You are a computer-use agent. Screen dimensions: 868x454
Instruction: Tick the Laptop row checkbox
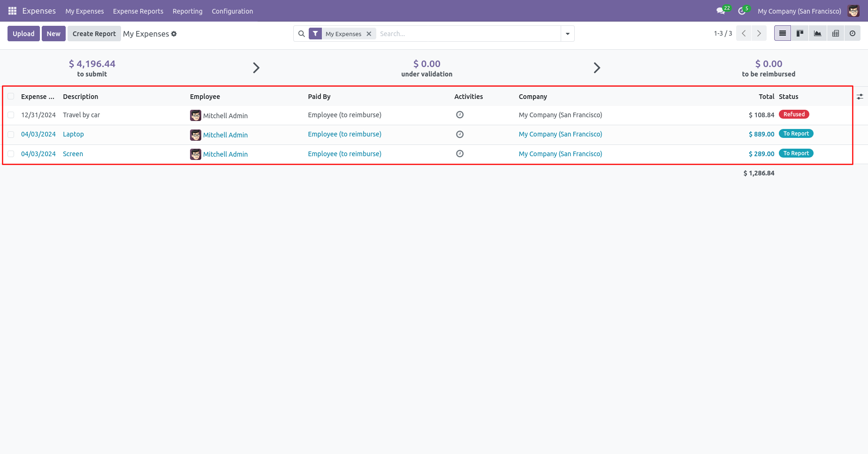[11, 134]
